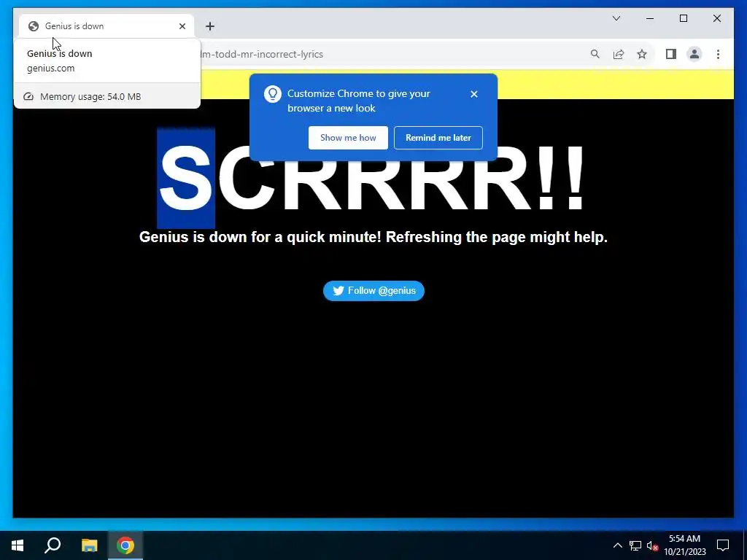Follow @genius on Twitter
747x560 pixels.
tap(373, 290)
